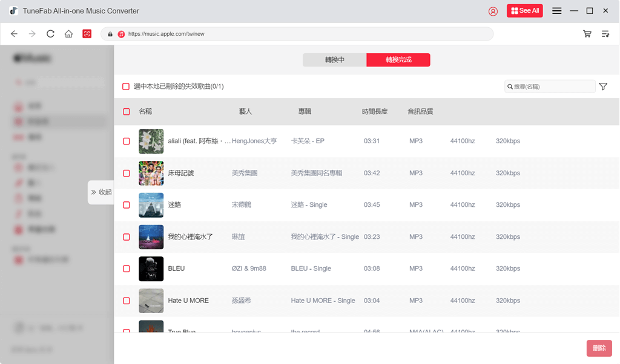Click duration 03:08 of BLEU
Image resolution: width=620 pixels, height=364 pixels.
(x=372, y=268)
